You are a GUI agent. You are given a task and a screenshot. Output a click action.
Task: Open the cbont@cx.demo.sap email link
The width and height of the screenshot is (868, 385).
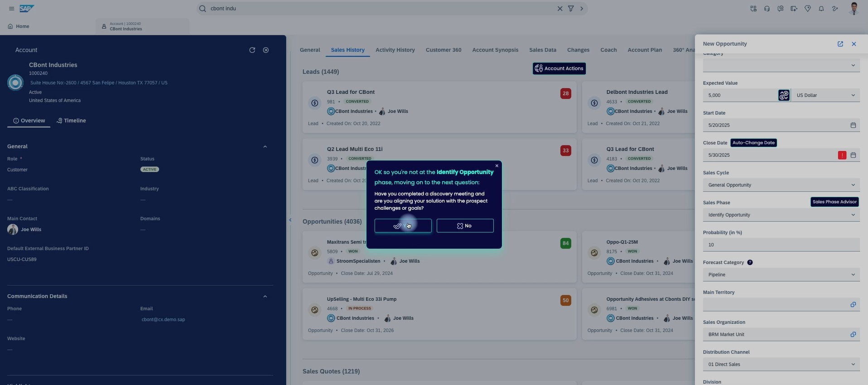tap(163, 320)
